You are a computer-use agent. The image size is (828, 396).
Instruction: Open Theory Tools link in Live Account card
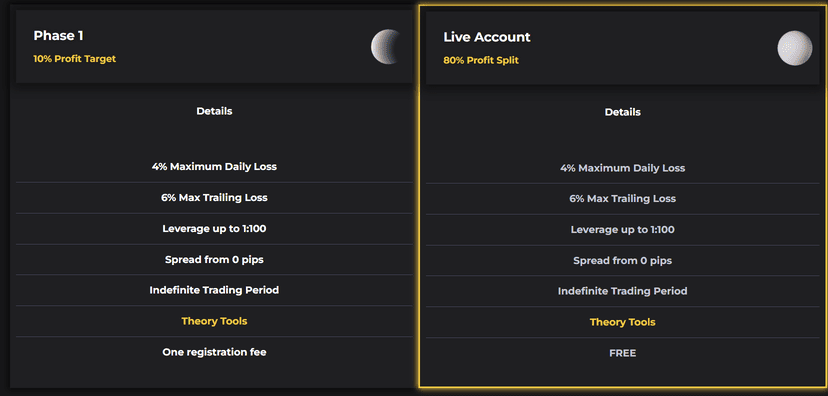pyautogui.click(x=623, y=322)
